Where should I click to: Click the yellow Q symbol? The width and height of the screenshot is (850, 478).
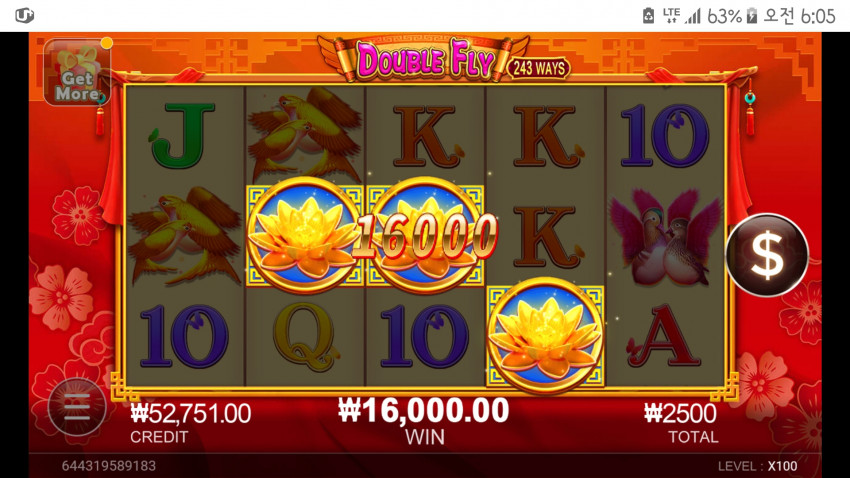(304, 337)
